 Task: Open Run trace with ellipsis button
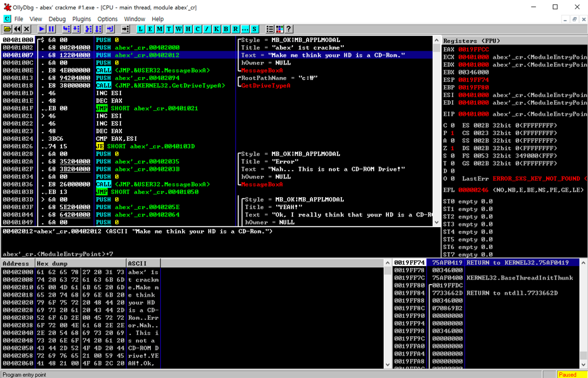(245, 29)
